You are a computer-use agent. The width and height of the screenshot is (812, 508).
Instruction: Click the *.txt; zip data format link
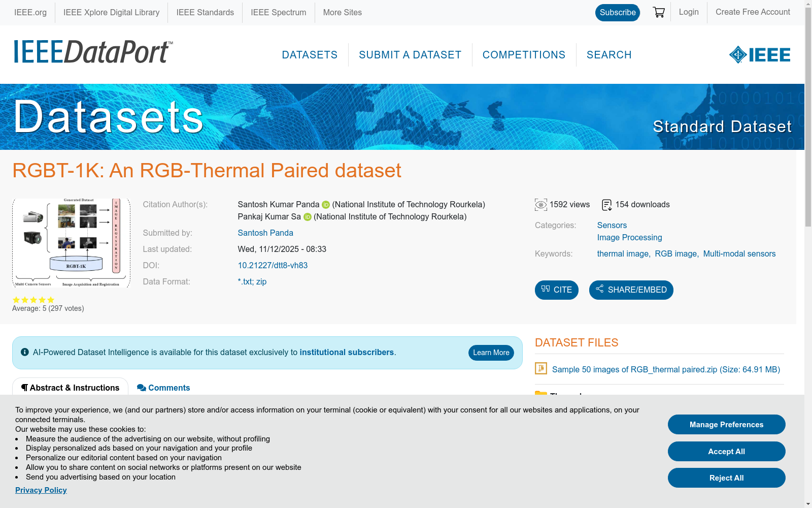click(252, 282)
